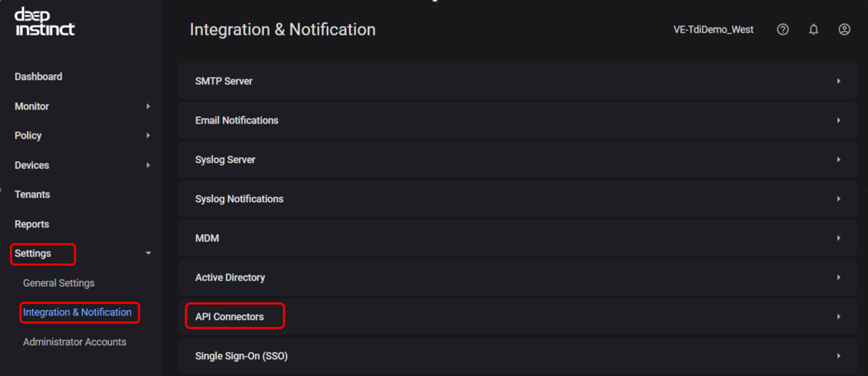
Task: Expand the Policy sidebar submenu arrow
Action: coord(148,135)
